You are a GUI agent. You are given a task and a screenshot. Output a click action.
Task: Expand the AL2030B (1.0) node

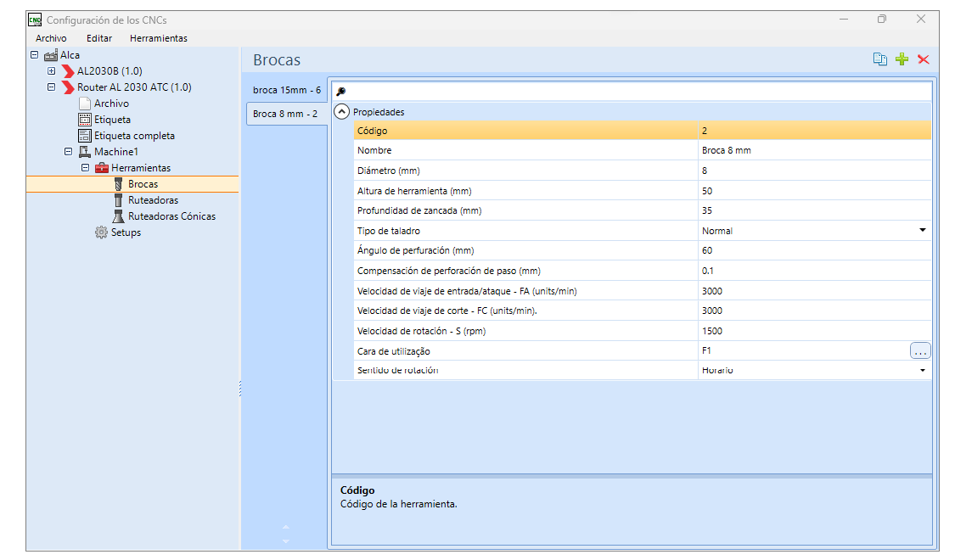point(52,71)
